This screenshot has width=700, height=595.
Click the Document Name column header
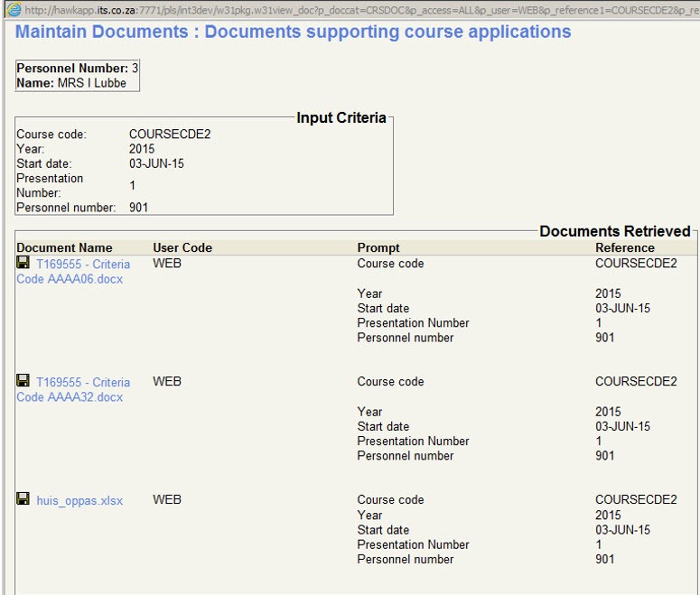[64, 247]
